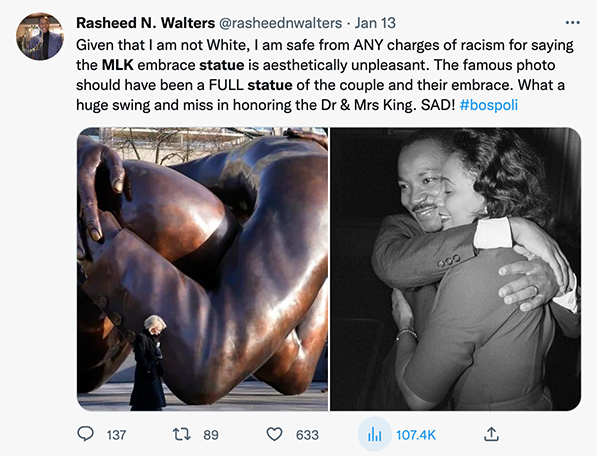Open the bronze embrace statue photo
Image resolution: width=597 pixels, height=456 pixels.
pyautogui.click(x=202, y=269)
